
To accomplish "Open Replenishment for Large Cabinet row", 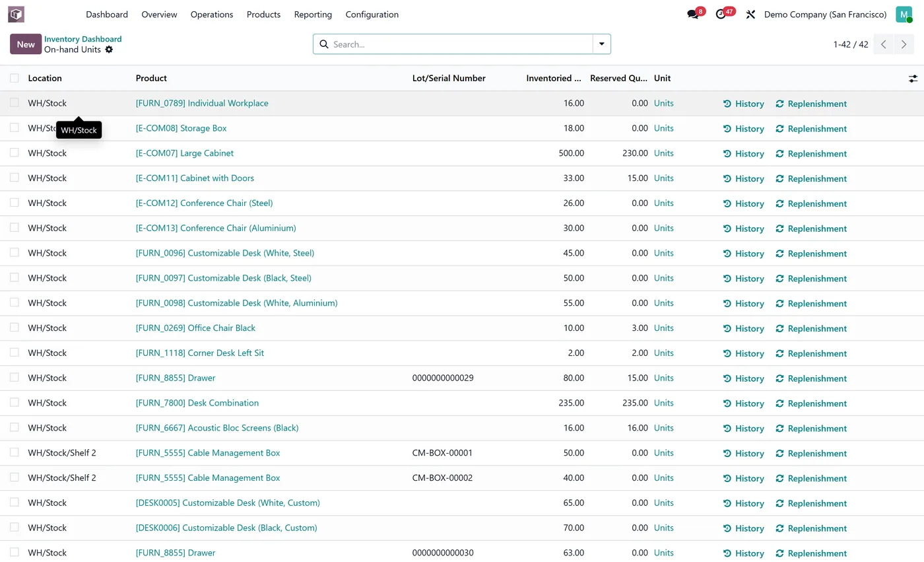I will point(811,154).
